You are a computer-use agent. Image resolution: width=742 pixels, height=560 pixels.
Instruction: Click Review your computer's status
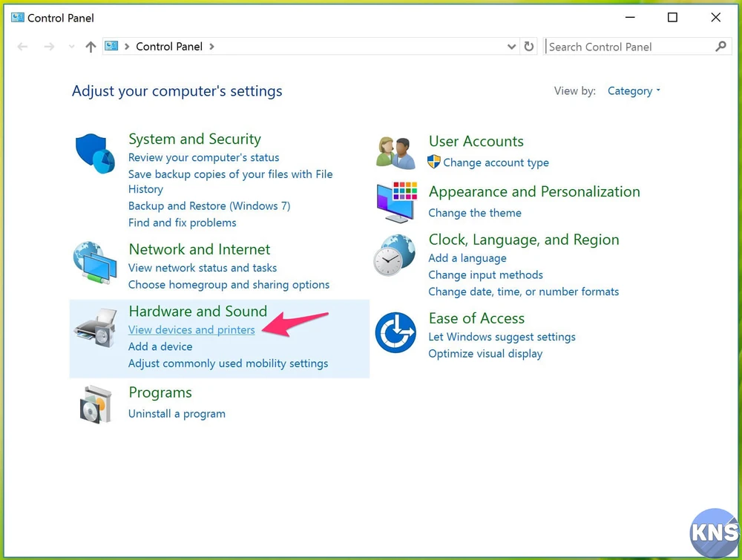(x=203, y=157)
